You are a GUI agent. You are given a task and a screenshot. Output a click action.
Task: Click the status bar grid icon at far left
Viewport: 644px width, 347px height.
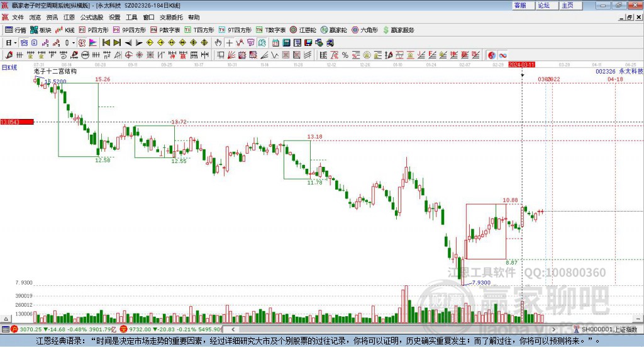pos(5,329)
